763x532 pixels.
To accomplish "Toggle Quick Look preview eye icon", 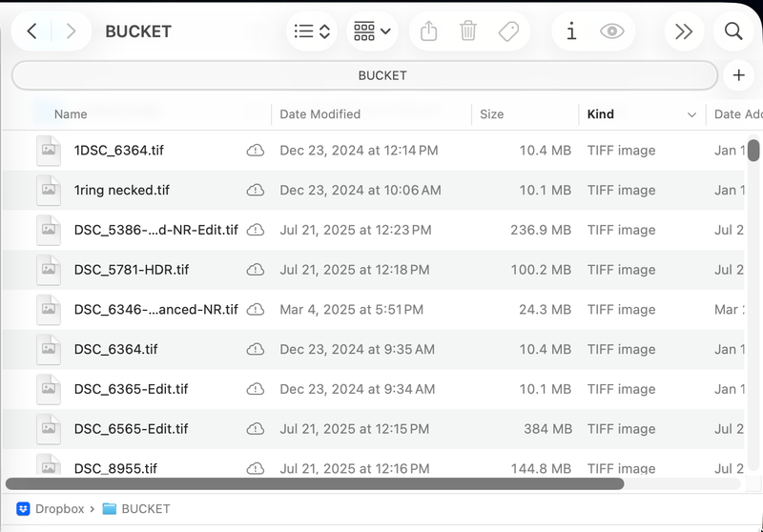I will pos(611,31).
